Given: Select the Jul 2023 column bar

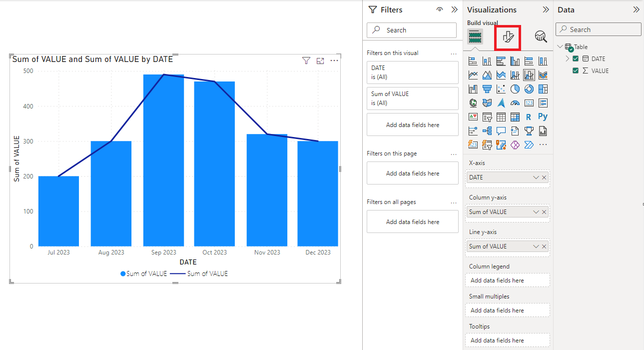Looking at the screenshot, I should (x=58, y=211).
